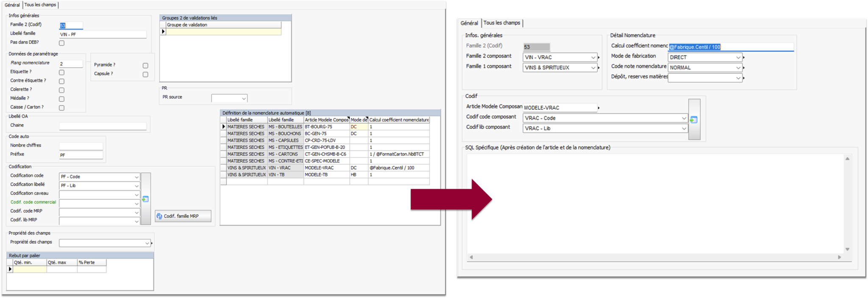Click the open-window icon beside Codification caveau
Viewport: 868px width, 298px height.
145,199
